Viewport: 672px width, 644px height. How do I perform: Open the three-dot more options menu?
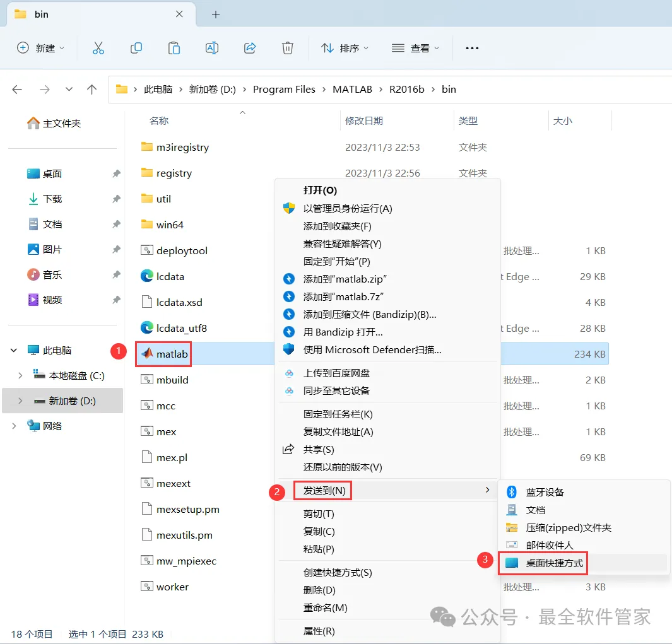(472, 48)
